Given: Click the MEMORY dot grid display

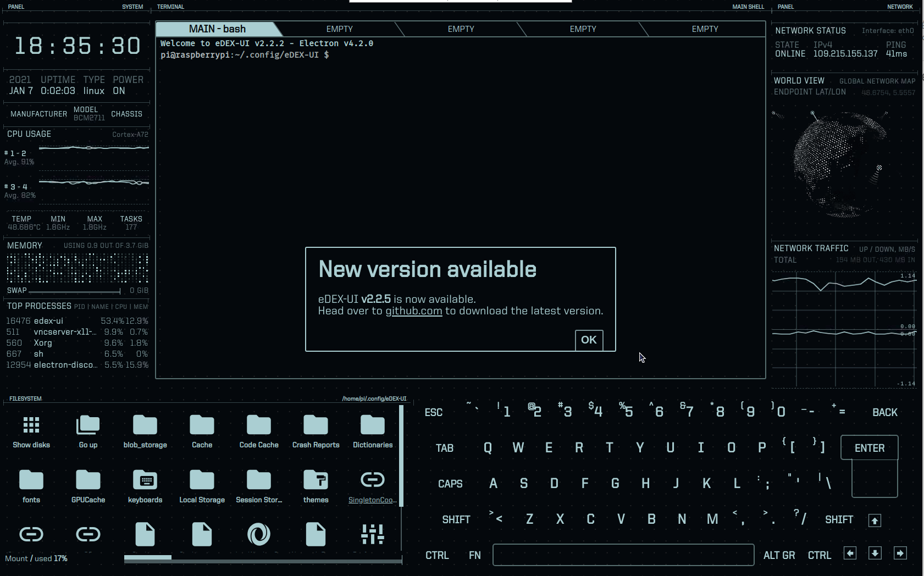Looking at the screenshot, I should pos(78,268).
